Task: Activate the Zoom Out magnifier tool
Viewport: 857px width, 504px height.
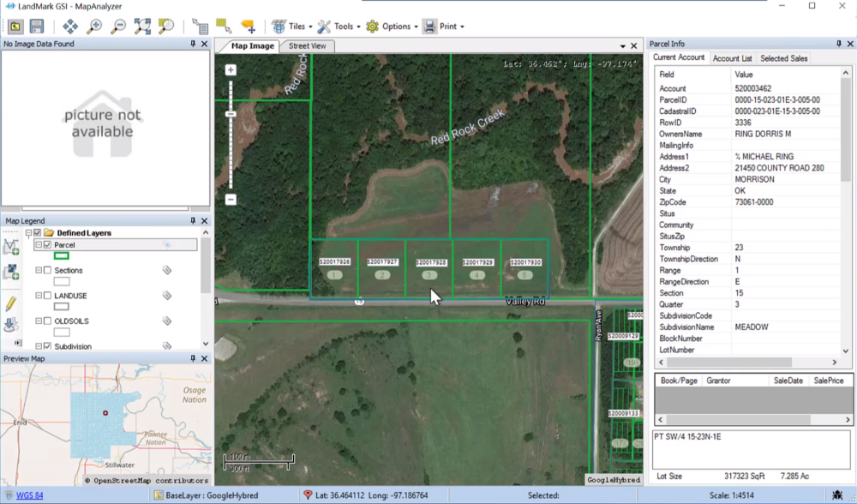Action: 117,27
